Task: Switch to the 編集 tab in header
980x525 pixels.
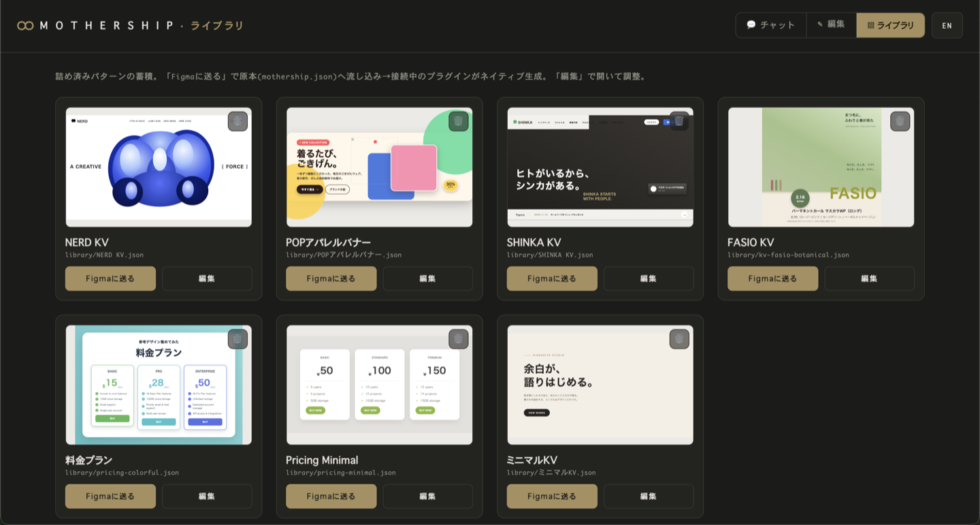Action: point(832,25)
